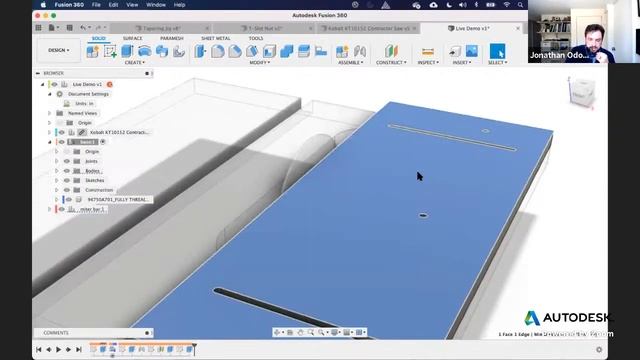Open the DESIGN workspace dropdown

coord(59,50)
